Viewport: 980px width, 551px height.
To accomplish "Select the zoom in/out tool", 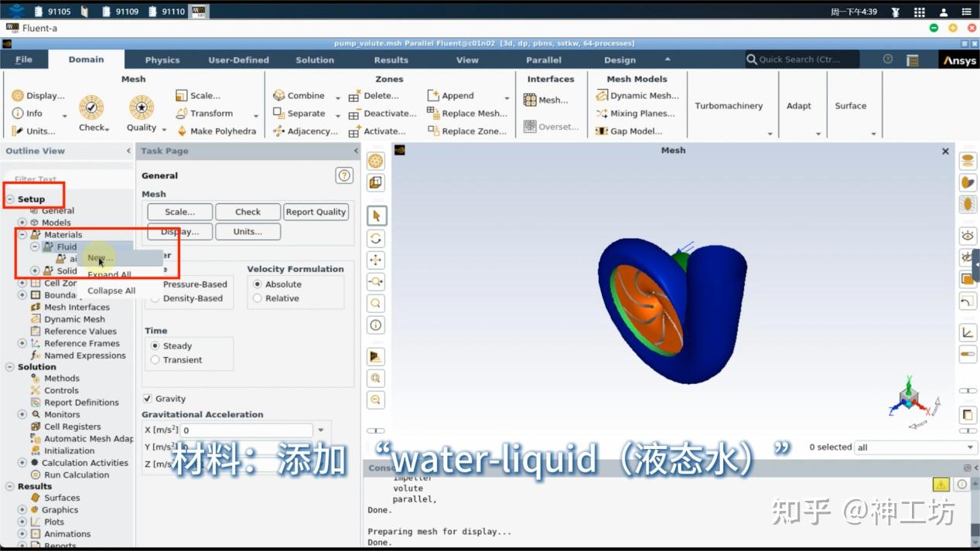I will (376, 281).
